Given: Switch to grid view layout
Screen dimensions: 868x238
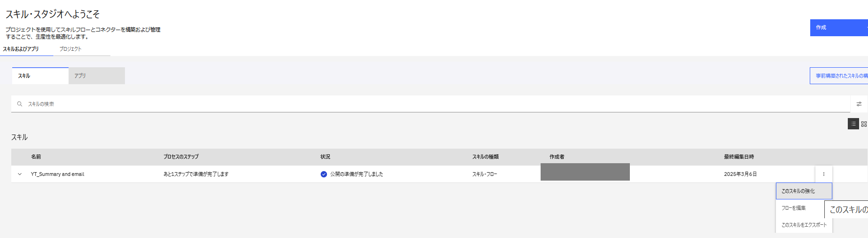Looking at the screenshot, I should (x=864, y=124).
